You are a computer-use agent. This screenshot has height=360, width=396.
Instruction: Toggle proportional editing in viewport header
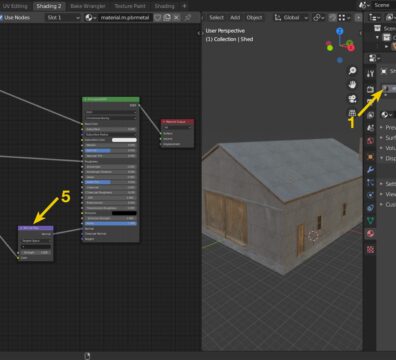pyautogui.click(x=359, y=17)
